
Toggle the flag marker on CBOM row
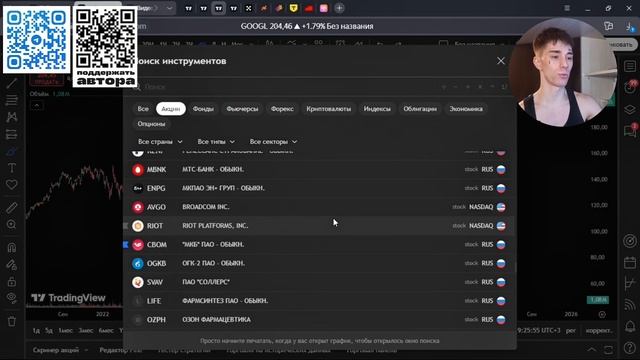pyautogui.click(x=126, y=244)
